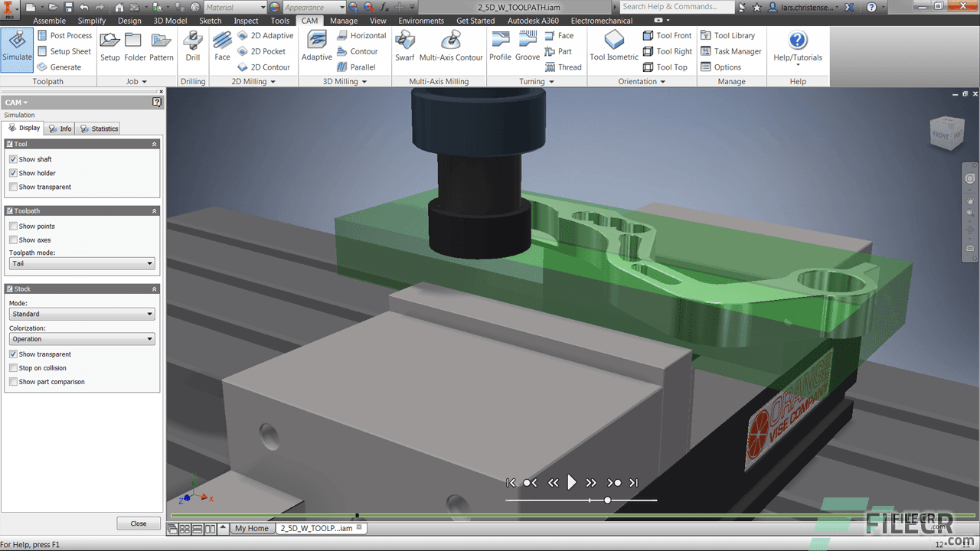Screen dimensions: 980x551
Task: Uncheck the Show shaft checkbox
Action: coord(14,159)
